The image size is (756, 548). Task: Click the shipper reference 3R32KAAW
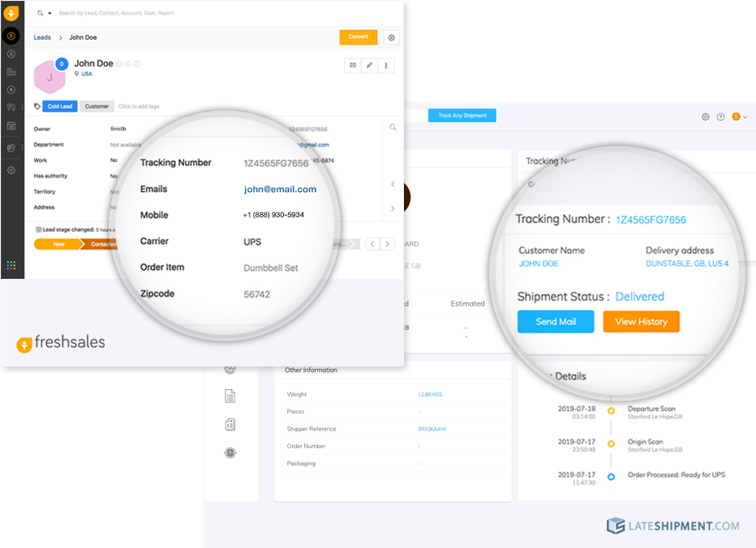tap(432, 429)
